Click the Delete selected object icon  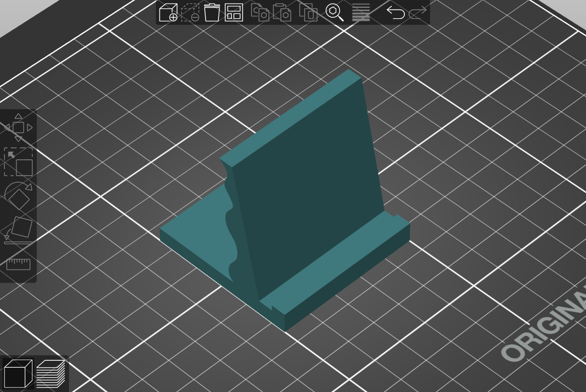[x=190, y=12]
